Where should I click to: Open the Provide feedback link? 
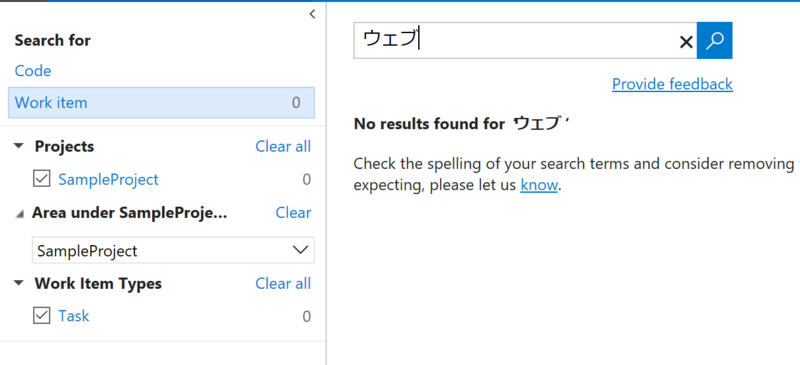pos(672,84)
